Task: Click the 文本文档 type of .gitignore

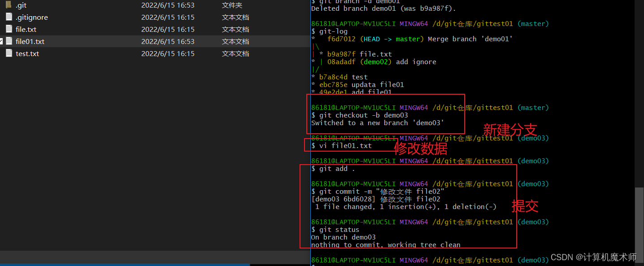Action: 235,17
